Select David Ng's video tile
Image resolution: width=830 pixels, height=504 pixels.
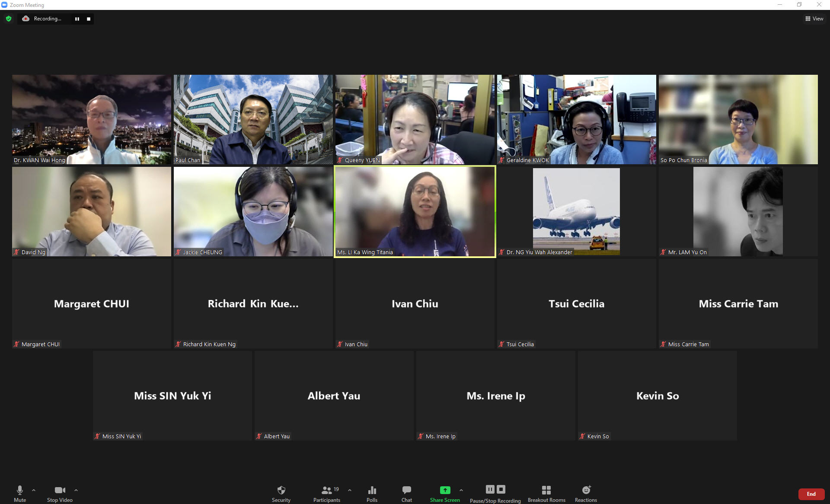[x=92, y=211]
